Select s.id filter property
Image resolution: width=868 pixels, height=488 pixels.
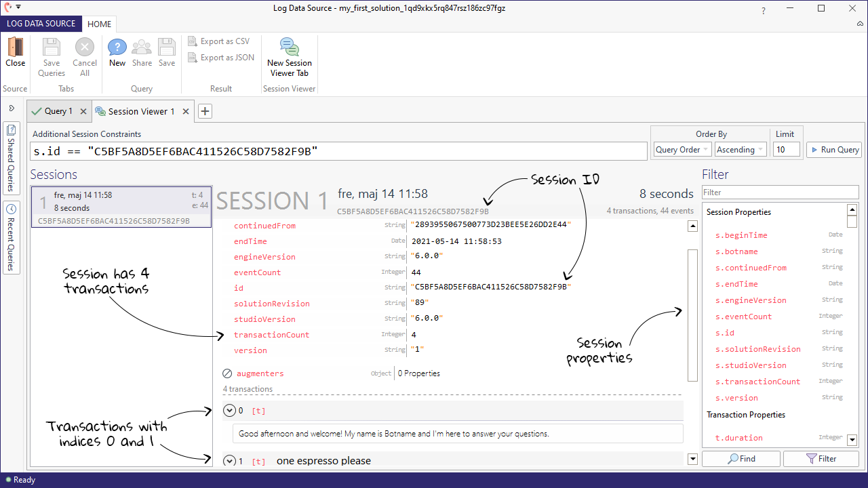(x=725, y=333)
